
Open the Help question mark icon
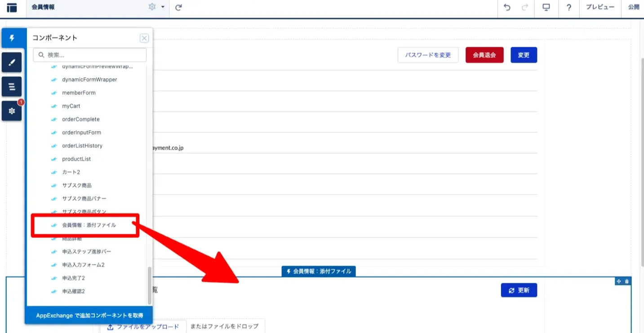(x=569, y=8)
